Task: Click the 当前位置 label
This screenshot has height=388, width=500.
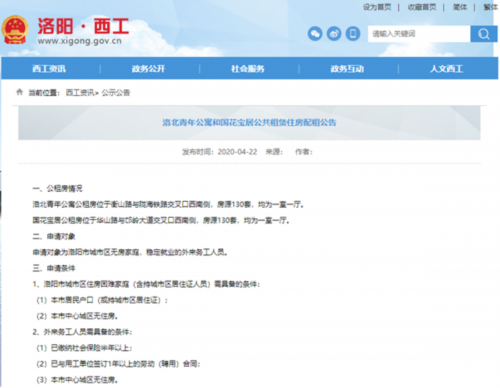Action: 44,93
